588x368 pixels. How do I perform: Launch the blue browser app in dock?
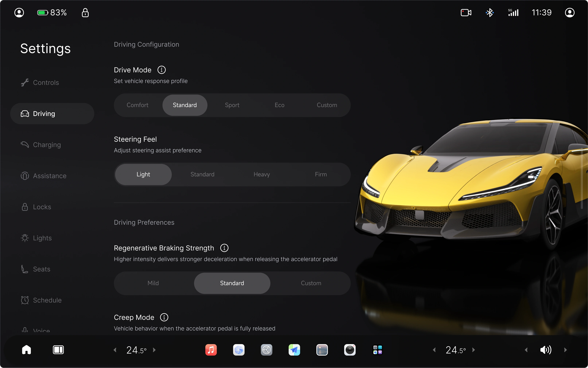tap(239, 350)
